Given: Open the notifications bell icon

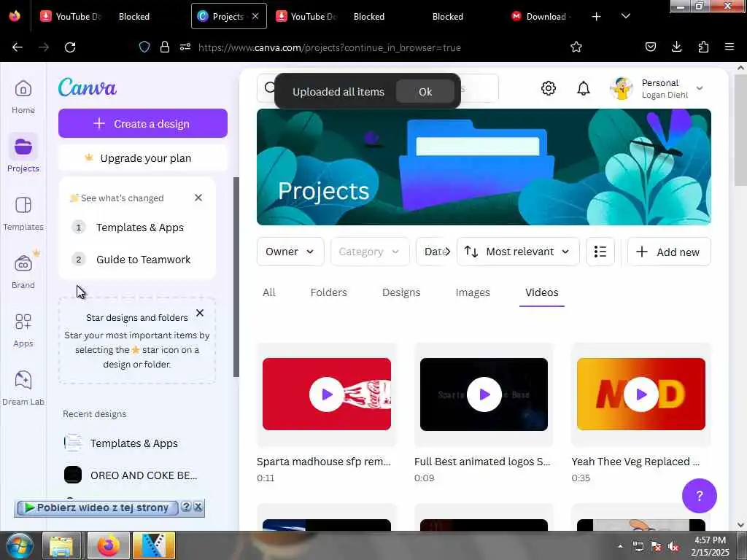Looking at the screenshot, I should click(583, 88).
